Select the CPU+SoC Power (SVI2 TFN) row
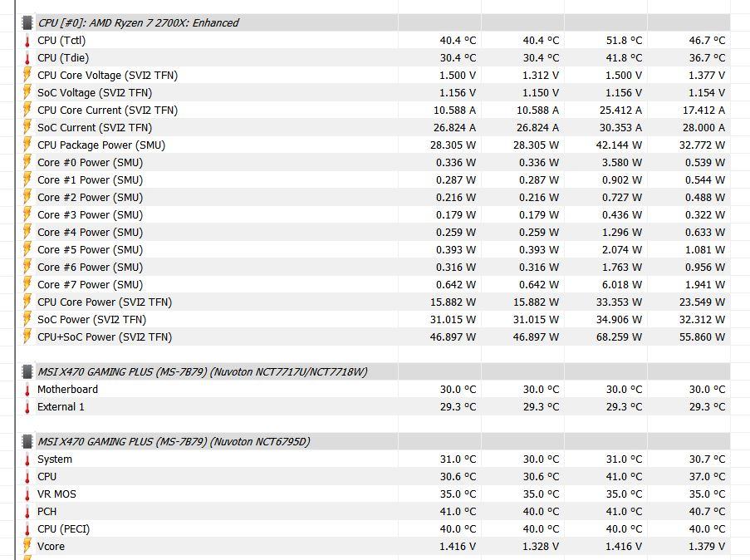 (105, 336)
